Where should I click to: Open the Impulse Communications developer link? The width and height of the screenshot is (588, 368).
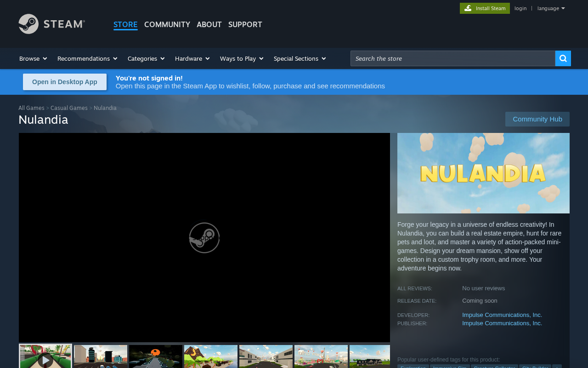click(x=502, y=314)
